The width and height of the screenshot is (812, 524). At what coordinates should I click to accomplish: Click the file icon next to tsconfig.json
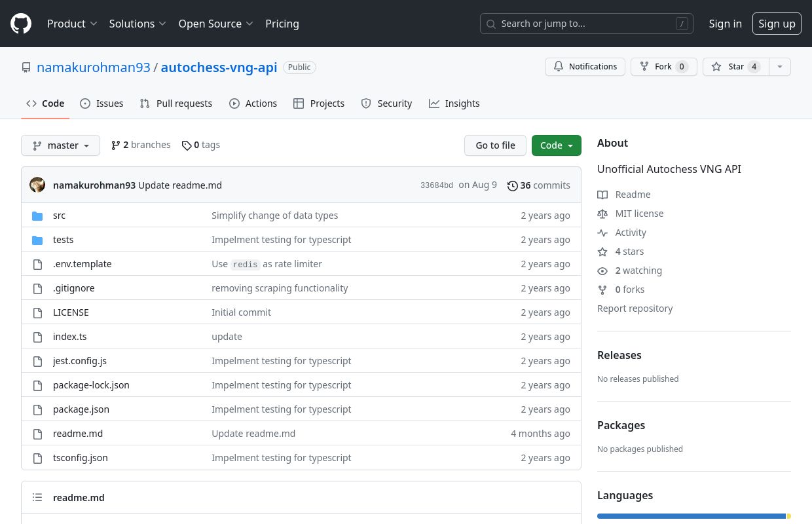37,458
